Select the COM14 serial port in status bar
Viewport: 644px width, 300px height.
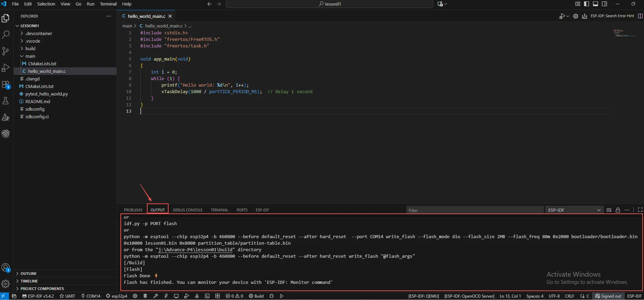pyautogui.click(x=91, y=296)
